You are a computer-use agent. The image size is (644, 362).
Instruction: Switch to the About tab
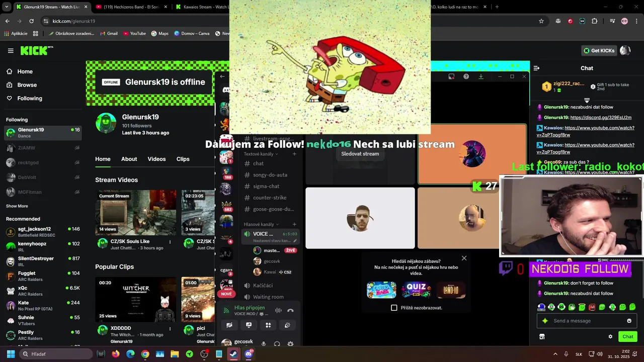pos(129,159)
